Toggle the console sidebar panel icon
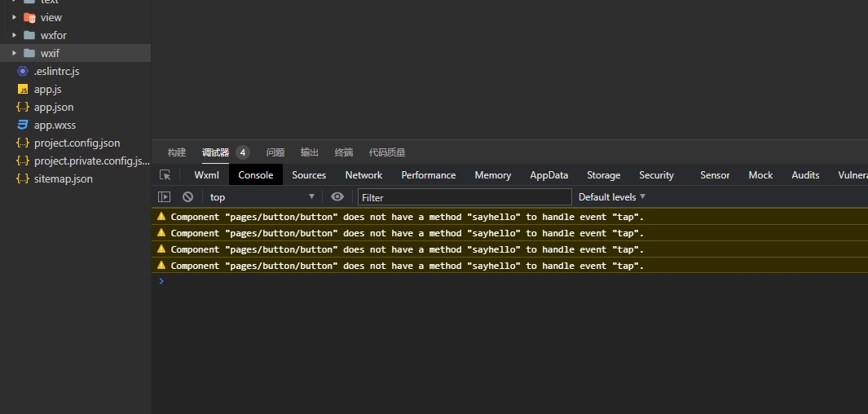The height and width of the screenshot is (414, 868). pyautogui.click(x=165, y=197)
